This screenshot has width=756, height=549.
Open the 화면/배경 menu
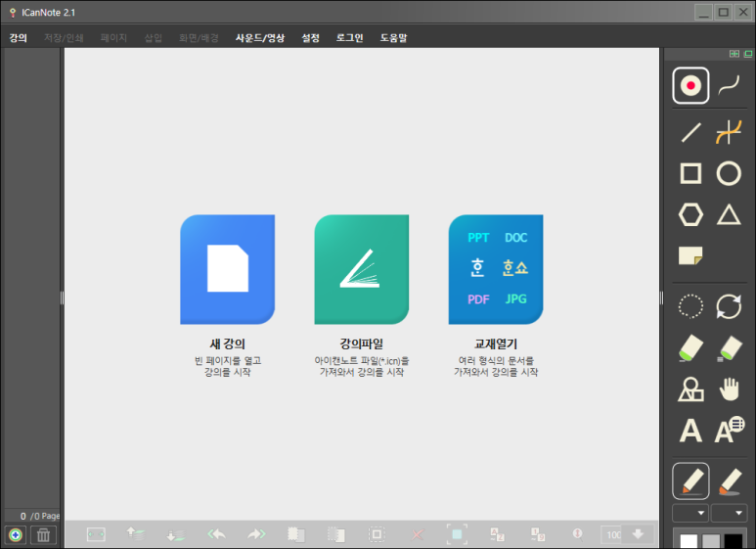(x=199, y=37)
